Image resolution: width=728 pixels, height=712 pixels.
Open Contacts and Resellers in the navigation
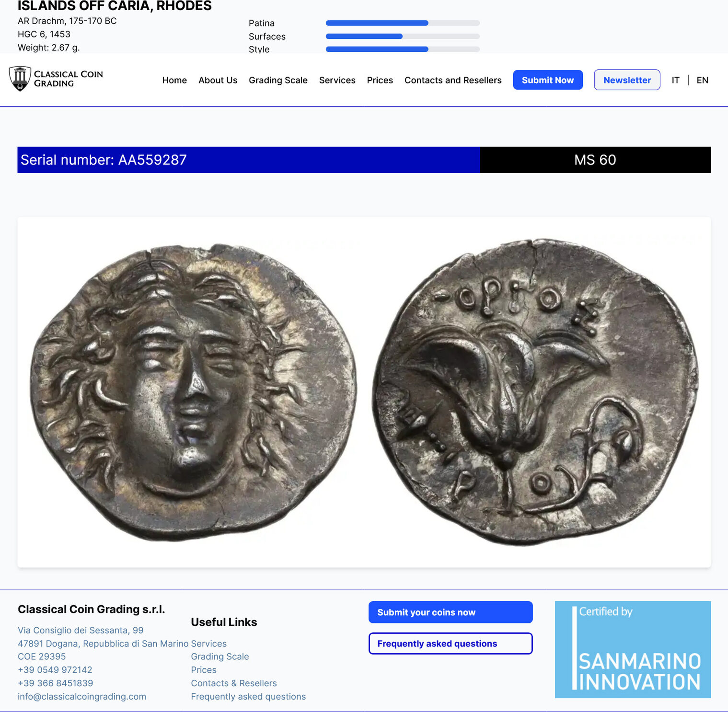[453, 80]
